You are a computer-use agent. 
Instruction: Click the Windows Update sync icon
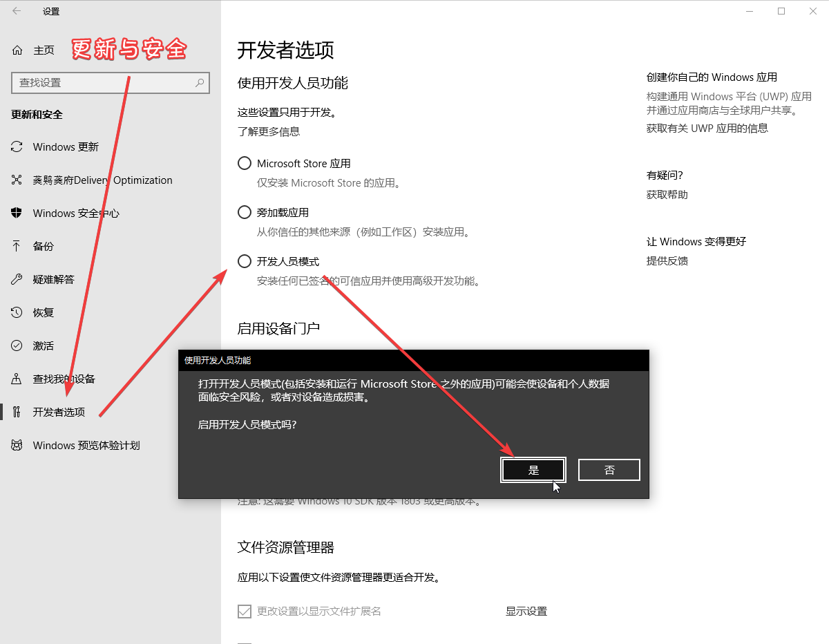click(17, 147)
